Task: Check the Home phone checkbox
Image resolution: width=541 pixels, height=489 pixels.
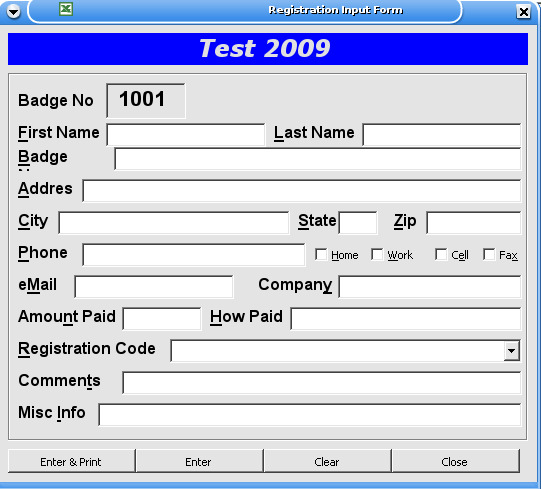Action: pos(321,255)
